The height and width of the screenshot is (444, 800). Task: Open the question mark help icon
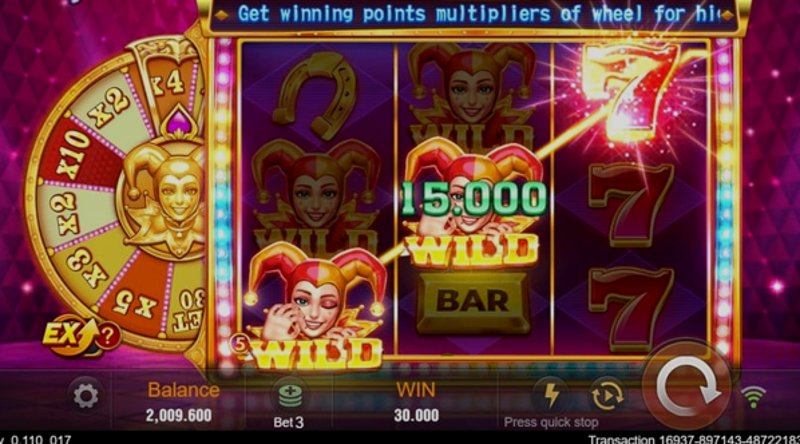tap(108, 336)
